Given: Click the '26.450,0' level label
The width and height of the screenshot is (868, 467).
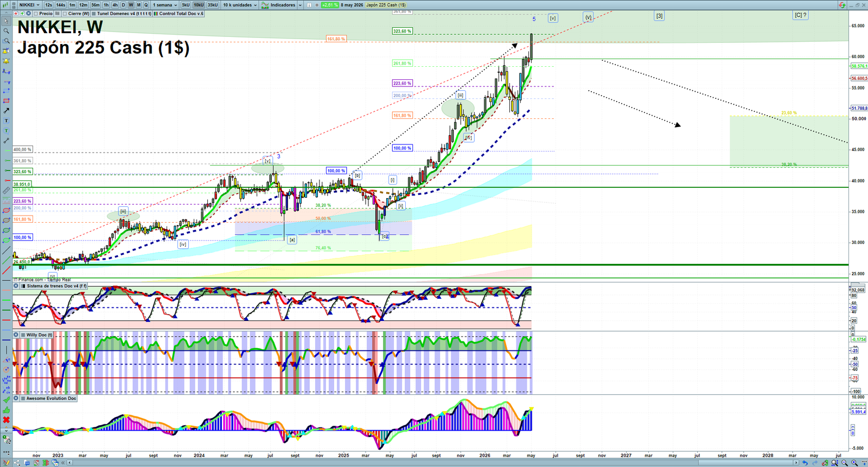Looking at the screenshot, I should tap(22, 262).
